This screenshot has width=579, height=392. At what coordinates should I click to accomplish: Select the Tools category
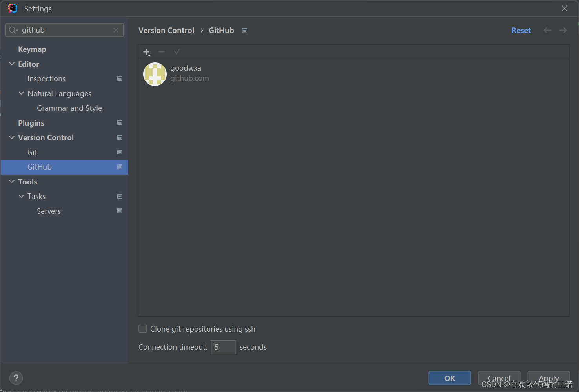click(27, 182)
